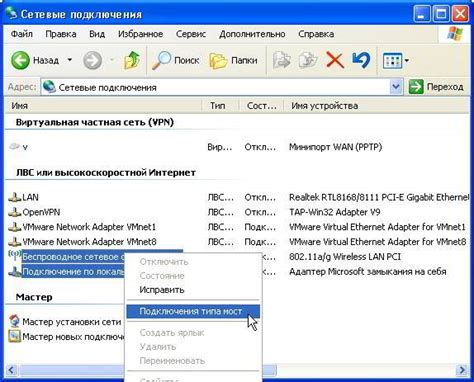Sort by Сост... column header
Viewport: 474px width, 382px height.
(x=261, y=106)
